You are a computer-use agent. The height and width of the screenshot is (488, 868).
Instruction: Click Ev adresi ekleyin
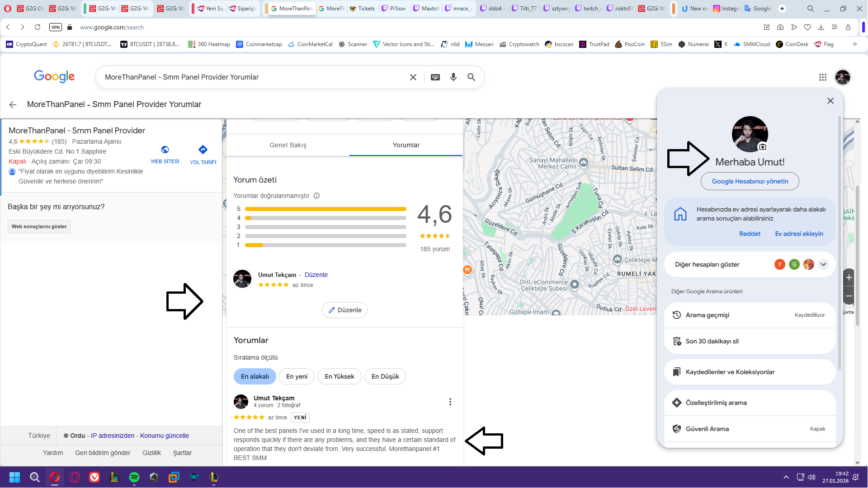tap(799, 234)
